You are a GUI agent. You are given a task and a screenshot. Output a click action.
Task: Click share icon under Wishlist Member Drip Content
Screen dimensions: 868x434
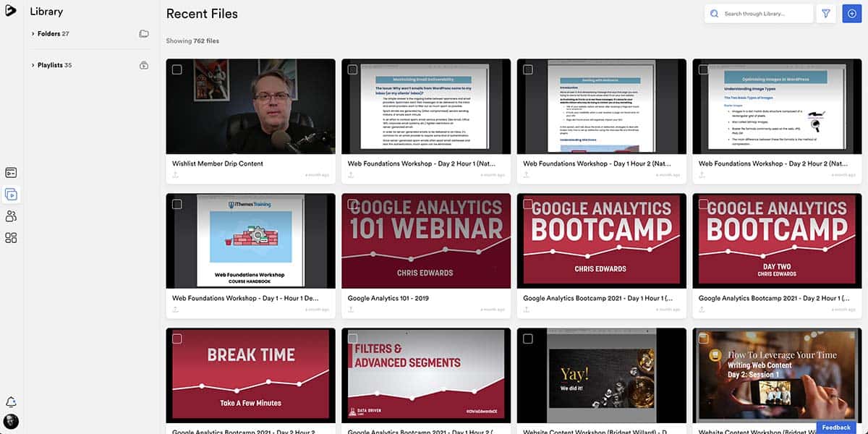(175, 175)
